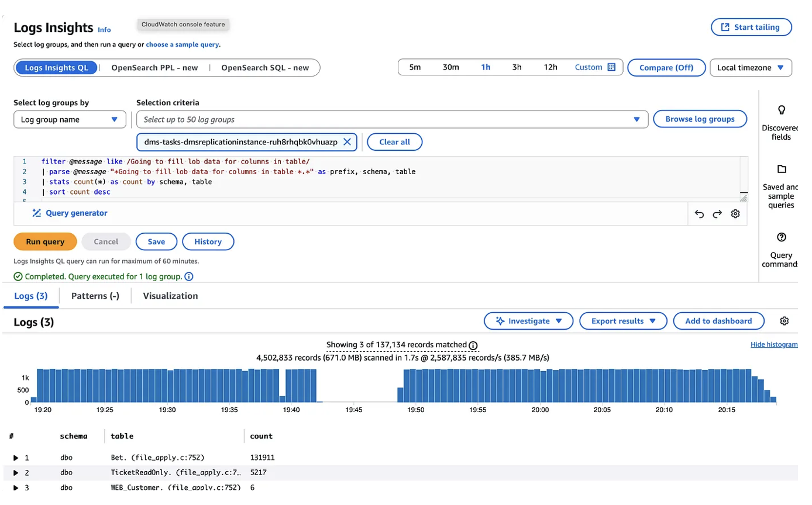Toggle Compare mode on
Screen dimensions: 812x505
coord(666,67)
